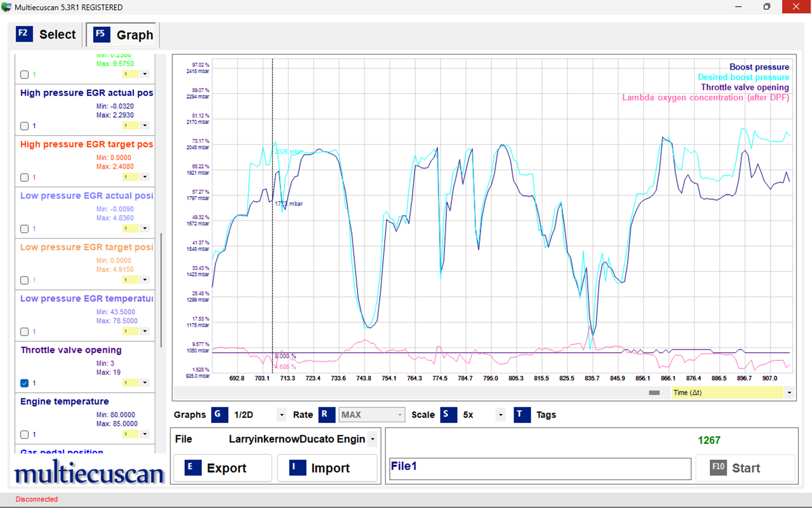812x508 pixels.
Task: Tick the checkbox above High pressure EGR actual
Action: pos(24,74)
